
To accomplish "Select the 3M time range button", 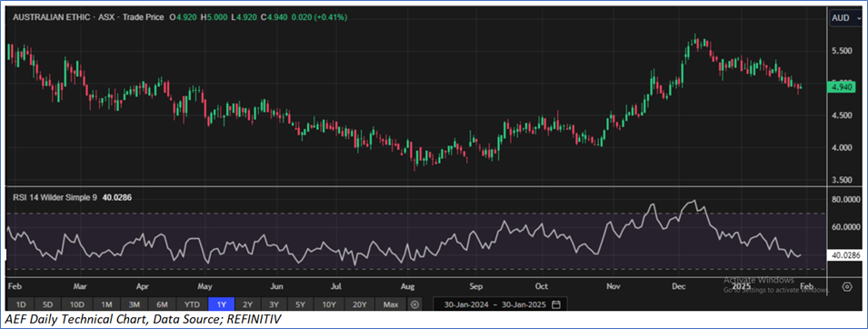I will click(x=135, y=304).
